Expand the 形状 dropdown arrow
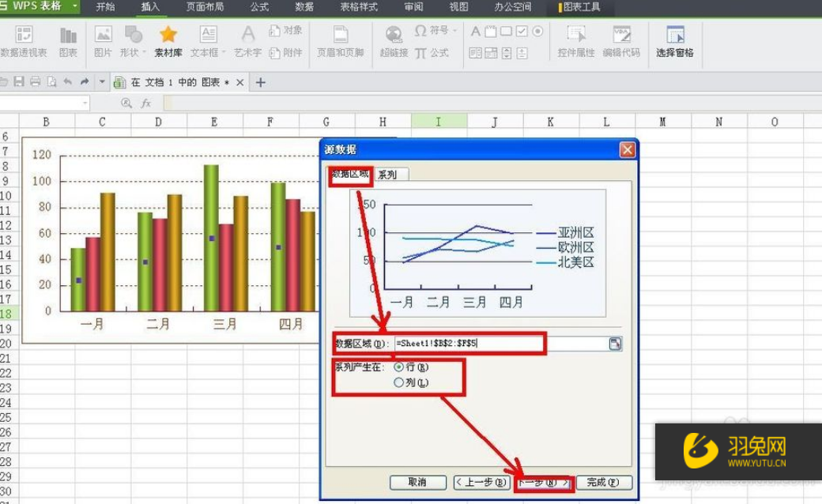The height and width of the screenshot is (504, 822). pyautogui.click(x=144, y=52)
